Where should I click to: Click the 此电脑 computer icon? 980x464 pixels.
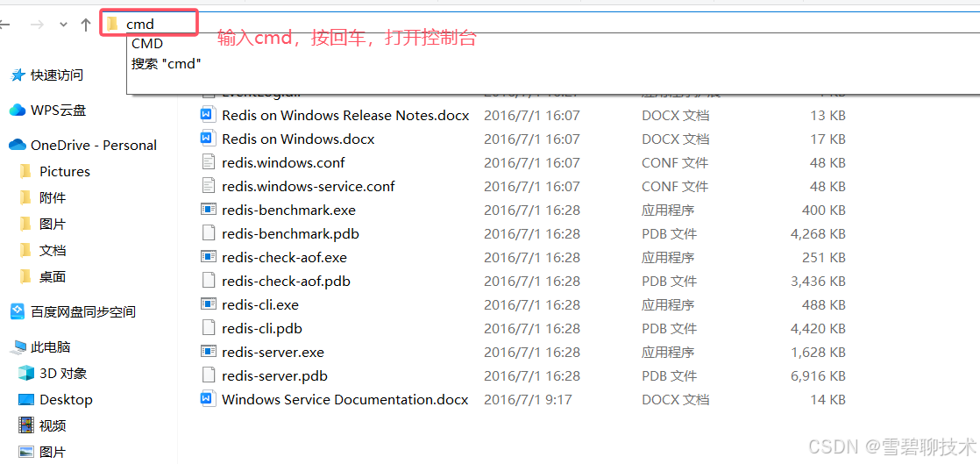click(18, 347)
